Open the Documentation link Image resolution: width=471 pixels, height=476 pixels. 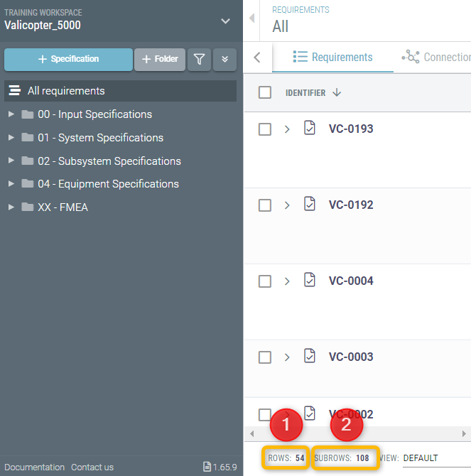click(34, 467)
